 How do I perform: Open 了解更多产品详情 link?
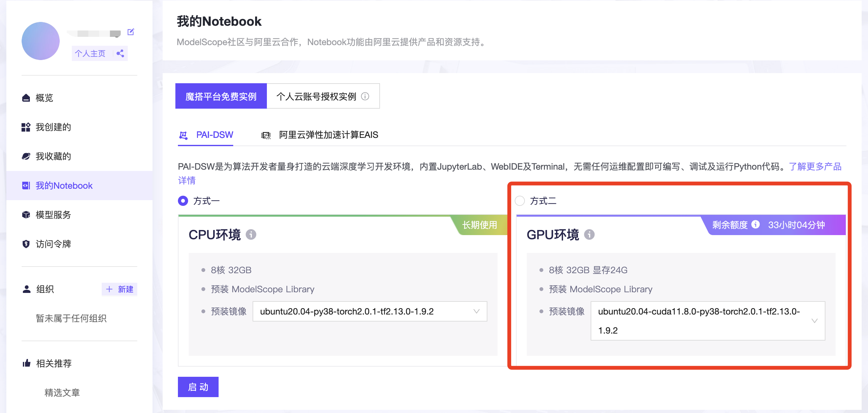[815, 166]
